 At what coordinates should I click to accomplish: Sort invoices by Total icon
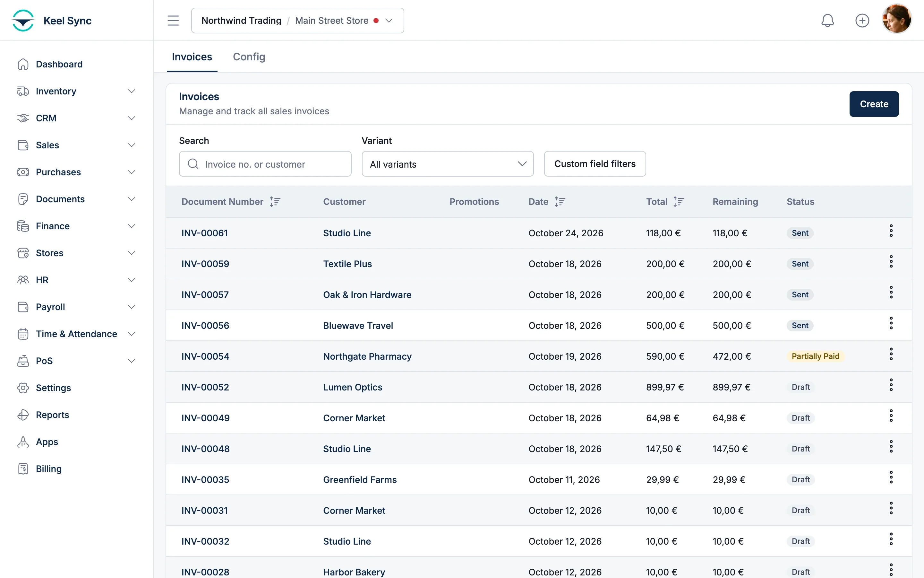pyautogui.click(x=679, y=201)
